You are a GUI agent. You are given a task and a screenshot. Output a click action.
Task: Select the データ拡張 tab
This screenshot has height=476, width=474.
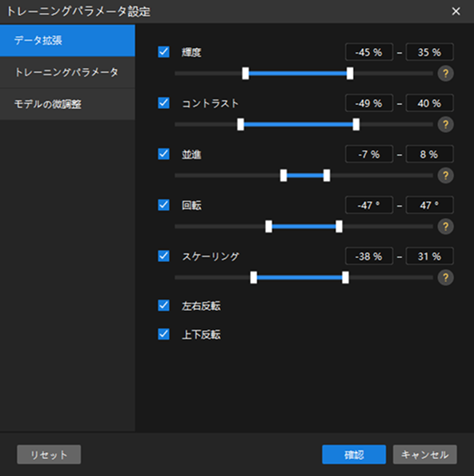(67, 40)
